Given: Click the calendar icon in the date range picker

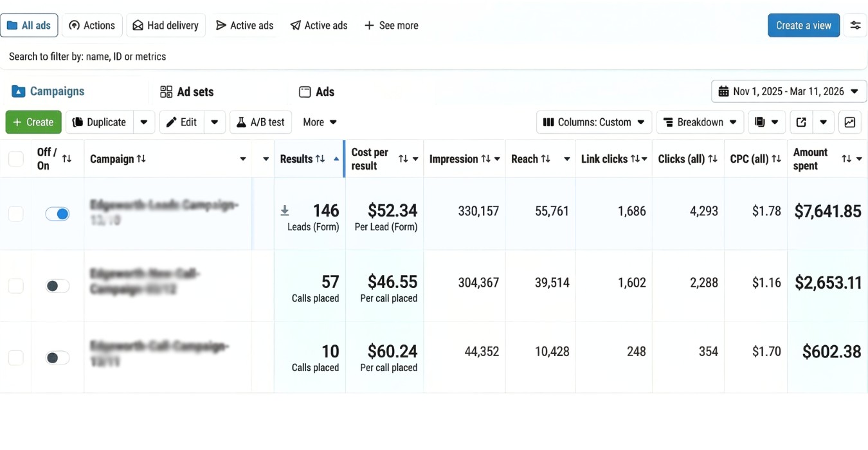Looking at the screenshot, I should [x=725, y=91].
